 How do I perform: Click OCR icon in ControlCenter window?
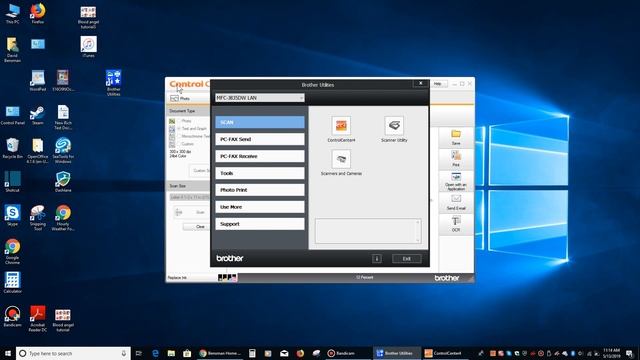[456, 224]
